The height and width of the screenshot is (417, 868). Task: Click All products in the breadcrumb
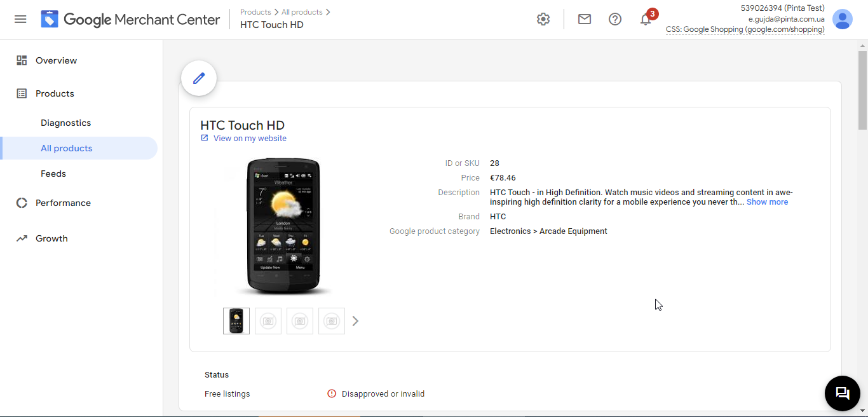click(302, 12)
